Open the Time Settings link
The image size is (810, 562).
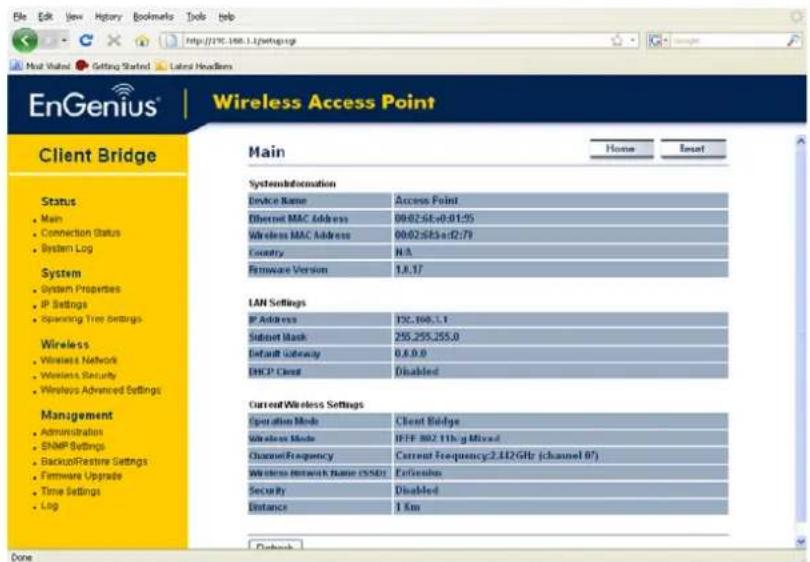click(x=71, y=491)
